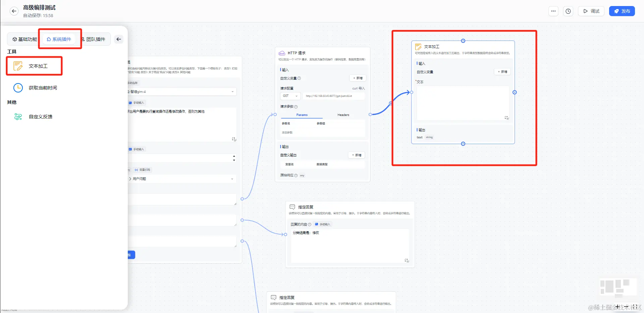Image resolution: width=644 pixels, height=313 pixels.
Task: Click the 添加参数 field
Action: 287,132
